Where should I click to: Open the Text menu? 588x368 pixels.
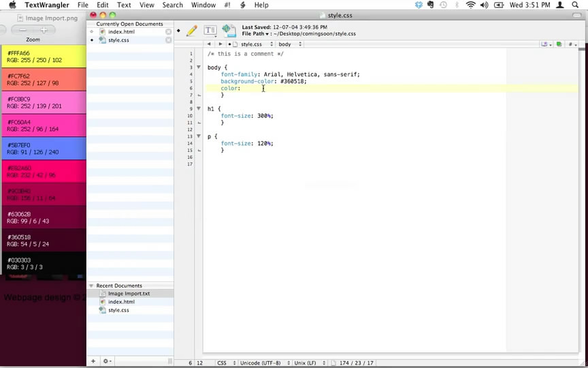tap(124, 5)
